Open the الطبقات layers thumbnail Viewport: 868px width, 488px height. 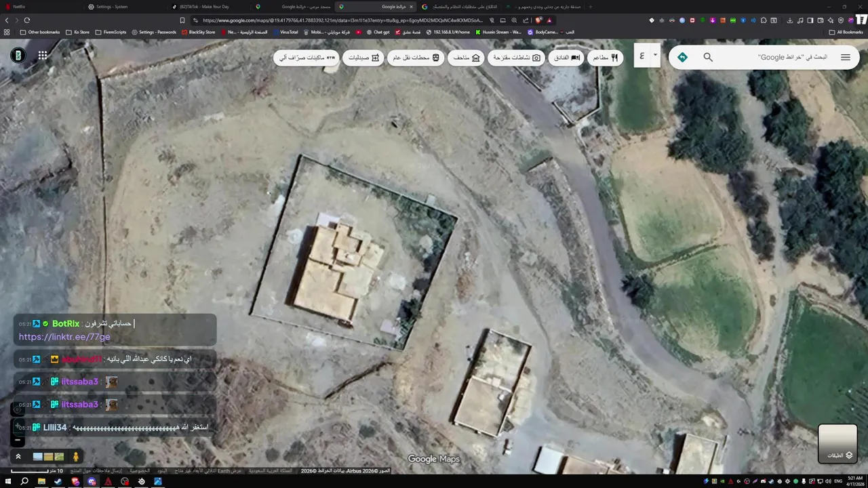click(837, 443)
